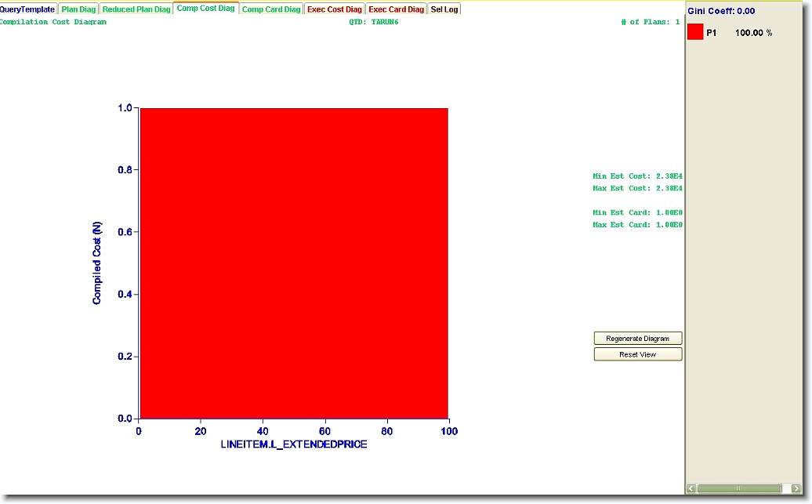
Task: View the Sel Log tab
Action: click(x=444, y=9)
